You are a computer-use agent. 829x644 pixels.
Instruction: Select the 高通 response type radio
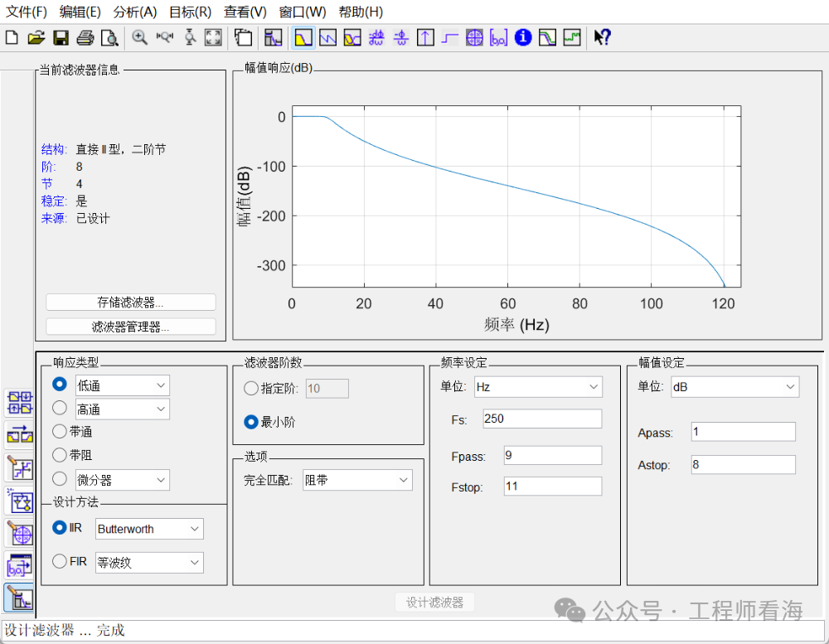tap(59, 408)
